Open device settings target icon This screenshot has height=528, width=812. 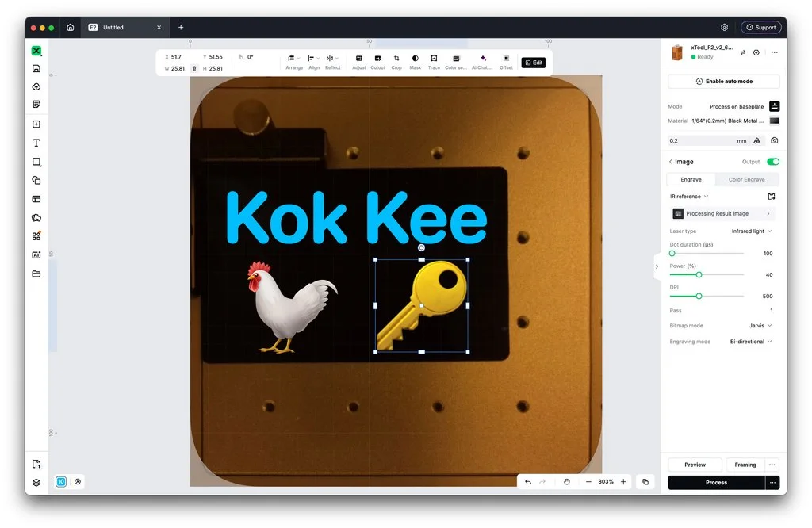pyautogui.click(x=756, y=53)
